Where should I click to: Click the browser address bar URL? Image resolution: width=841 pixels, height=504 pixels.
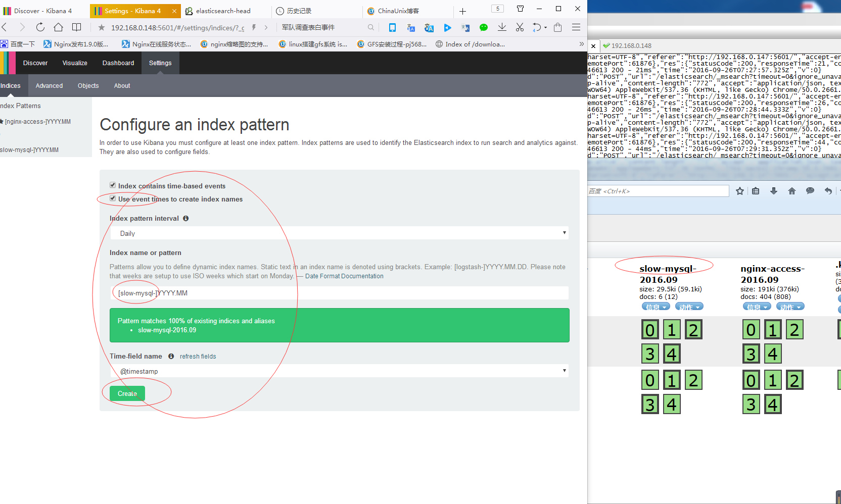click(178, 28)
